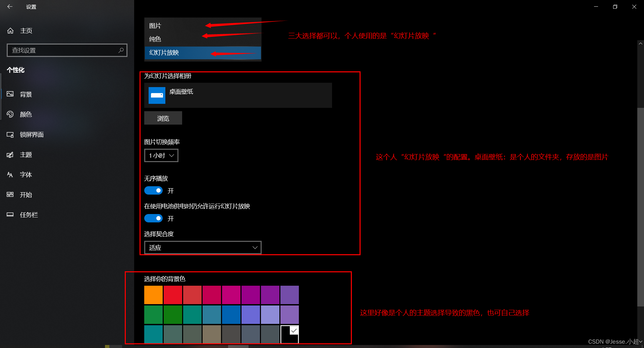Image resolution: width=644 pixels, height=348 pixels.
Task: Open the 背景 settings page
Action: 67,94
